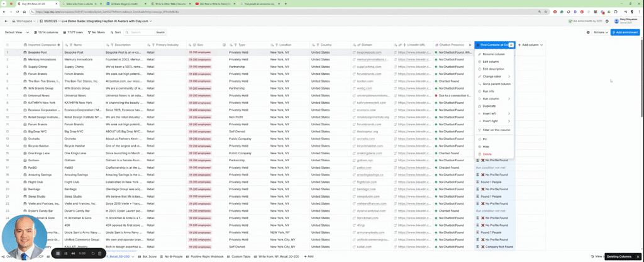Click the 12/14 columns icon
This screenshot has height=262, width=644.
pyautogui.click(x=35, y=32)
